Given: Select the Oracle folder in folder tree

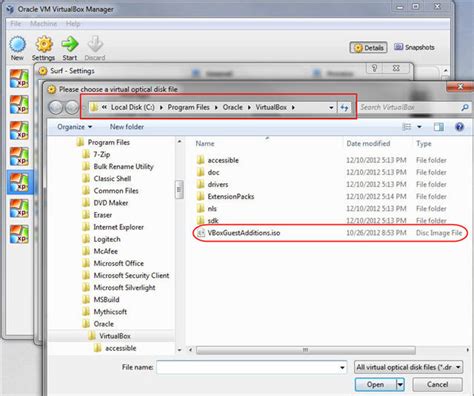Looking at the screenshot, I should coord(104,324).
